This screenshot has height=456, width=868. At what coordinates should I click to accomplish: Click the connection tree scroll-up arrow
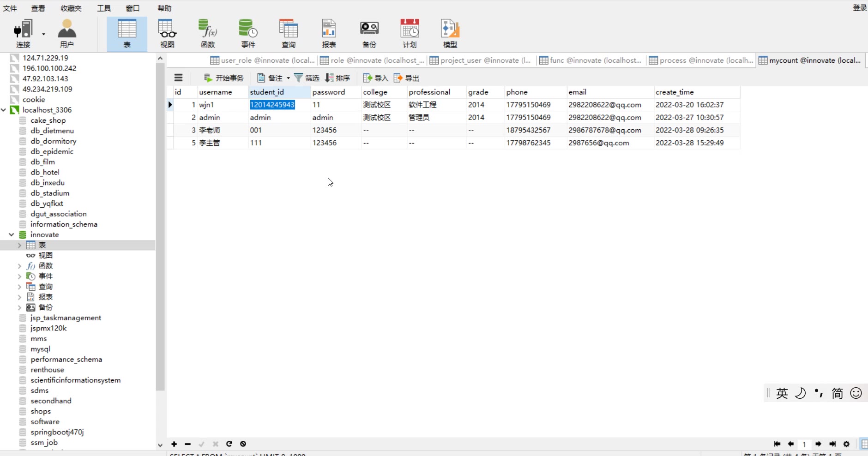[160, 58]
